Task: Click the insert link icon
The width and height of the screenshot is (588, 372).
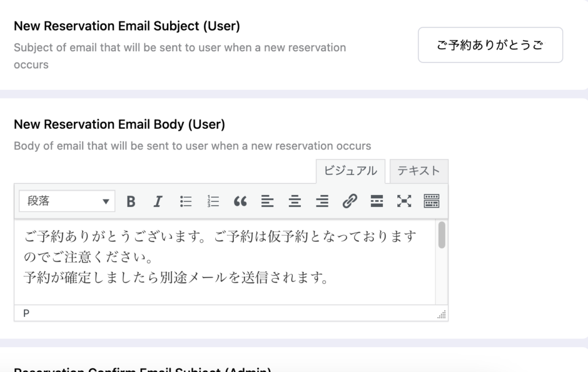Action: click(x=349, y=201)
